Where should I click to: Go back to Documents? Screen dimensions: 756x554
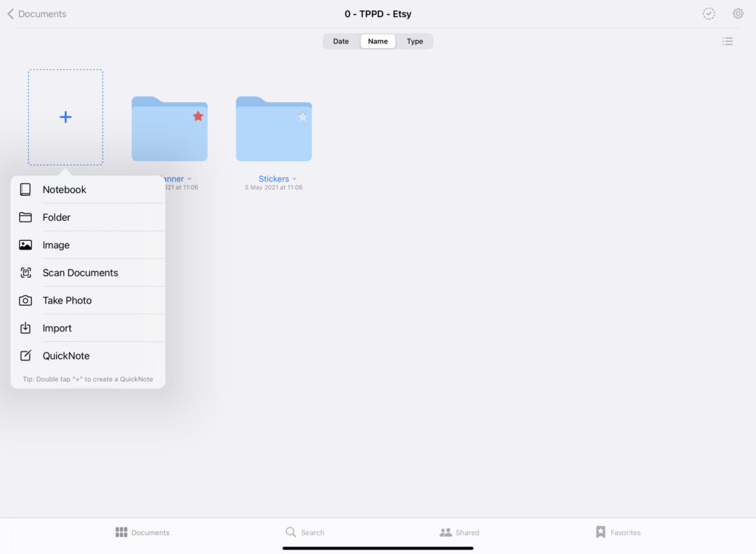(36, 14)
